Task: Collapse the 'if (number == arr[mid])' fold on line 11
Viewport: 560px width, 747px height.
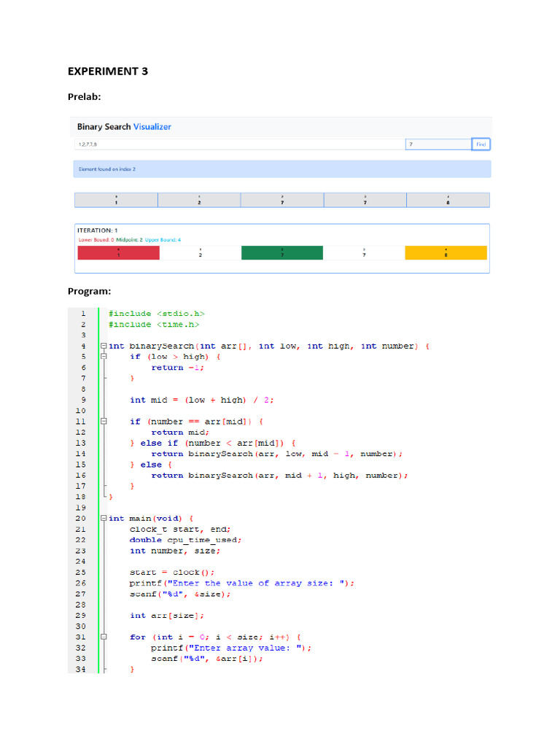Action: click(104, 422)
